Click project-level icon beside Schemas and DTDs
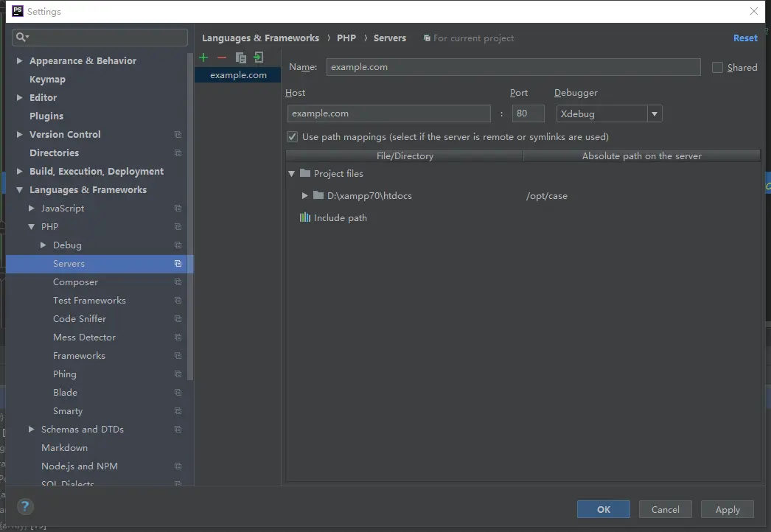The height and width of the screenshot is (532, 771). pos(178,430)
